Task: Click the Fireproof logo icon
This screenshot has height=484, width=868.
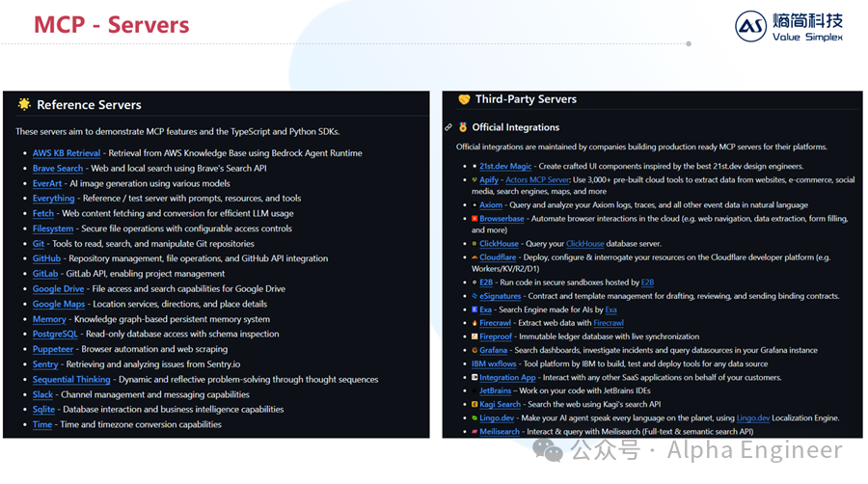Action: point(475,336)
